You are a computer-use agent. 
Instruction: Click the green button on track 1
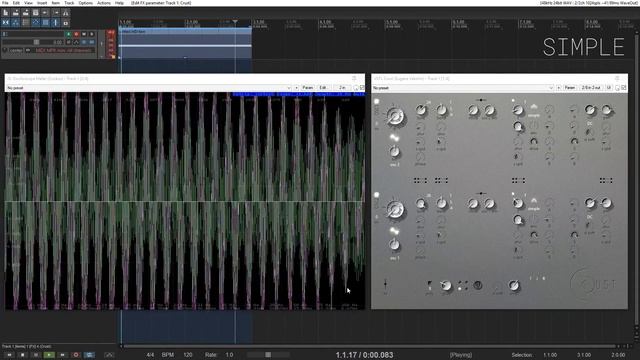coord(69,34)
